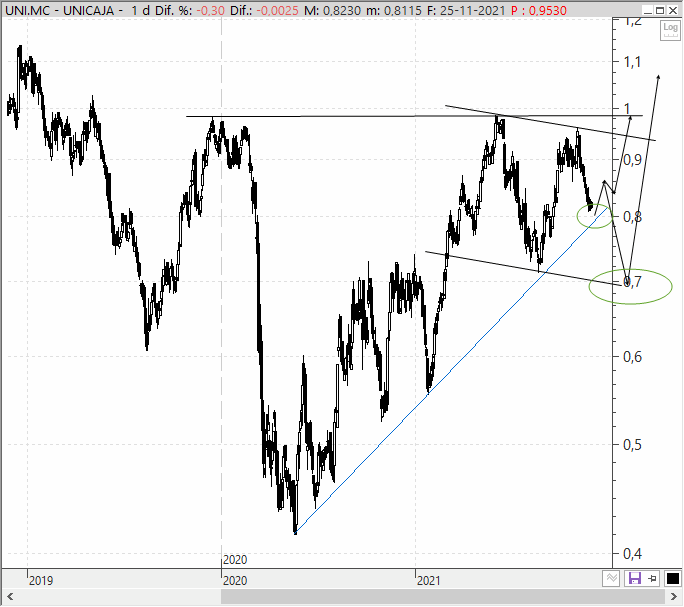684x607 pixels.
Task: Close the UNICAJA chart window
Action: coord(673,10)
